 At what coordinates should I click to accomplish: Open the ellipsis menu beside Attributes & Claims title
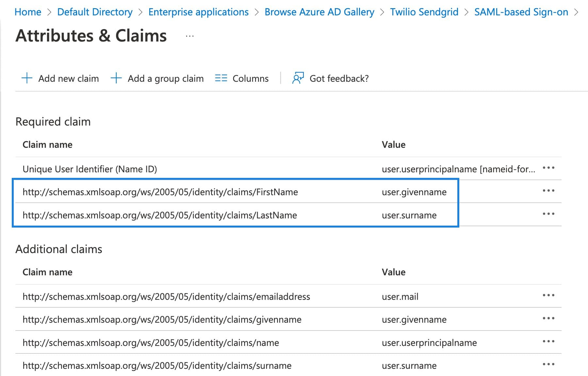point(189,36)
